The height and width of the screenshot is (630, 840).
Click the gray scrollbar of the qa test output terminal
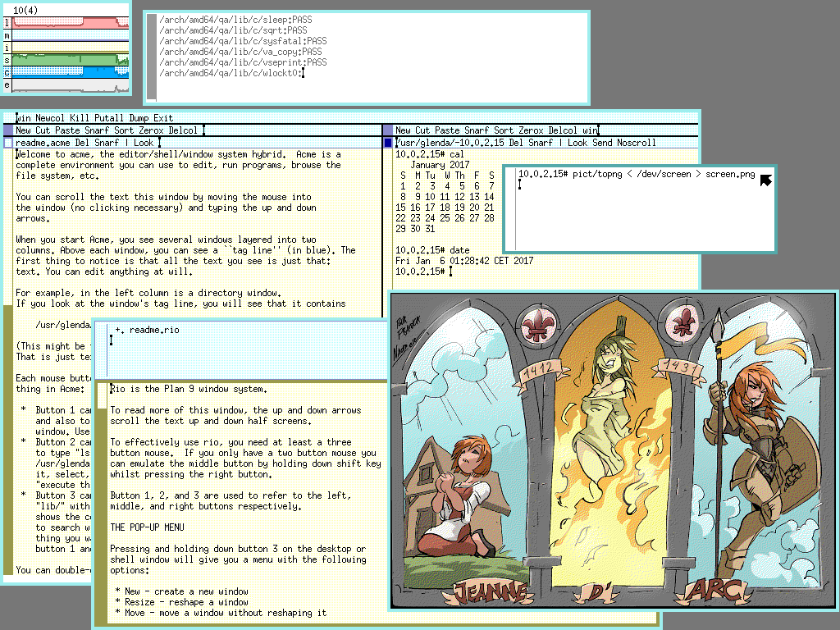pos(152,57)
